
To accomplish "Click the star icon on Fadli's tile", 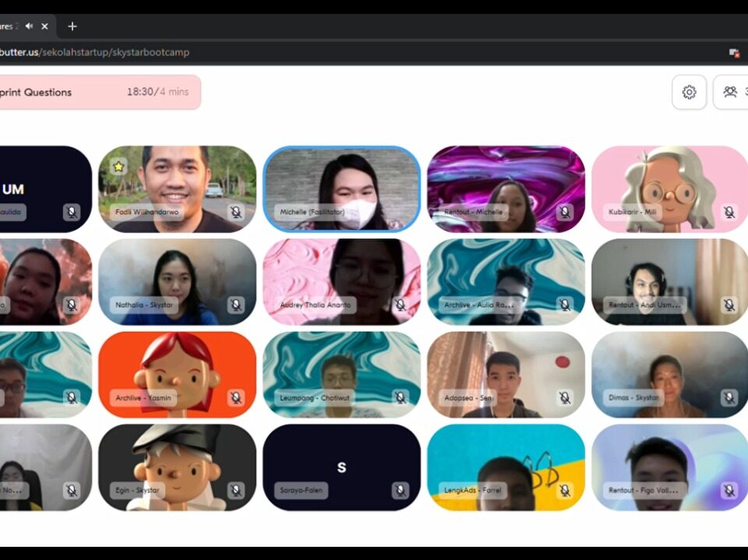I will click(118, 166).
